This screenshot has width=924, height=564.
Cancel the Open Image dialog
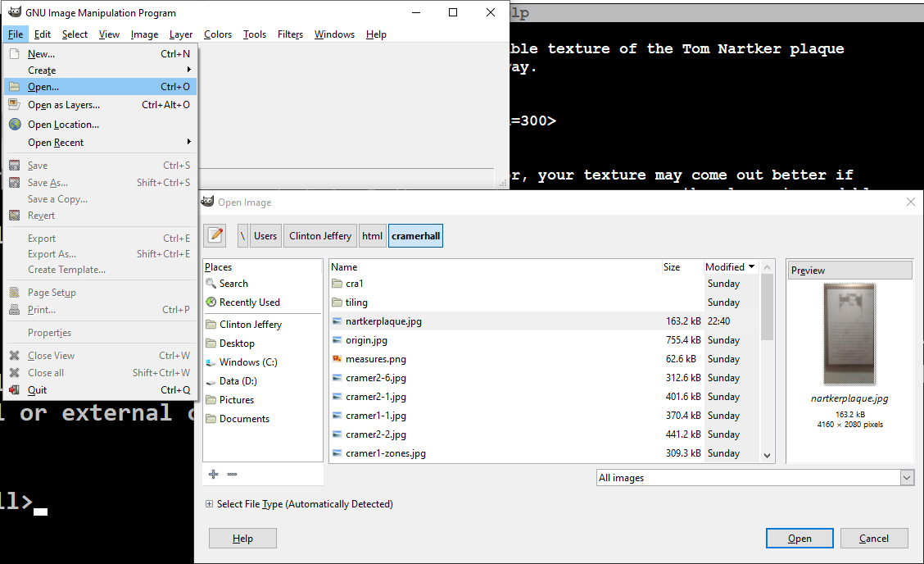pos(873,539)
